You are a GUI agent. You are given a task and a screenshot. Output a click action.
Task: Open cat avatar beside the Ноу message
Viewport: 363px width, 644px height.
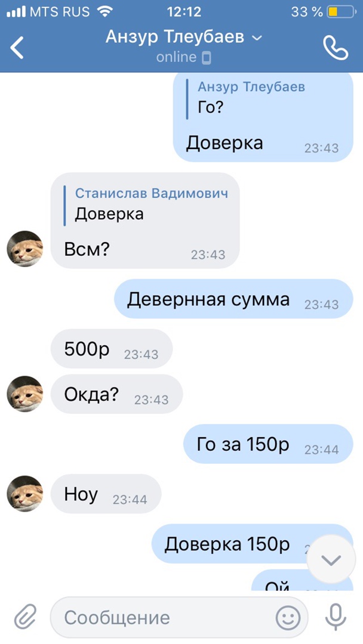[25, 493]
